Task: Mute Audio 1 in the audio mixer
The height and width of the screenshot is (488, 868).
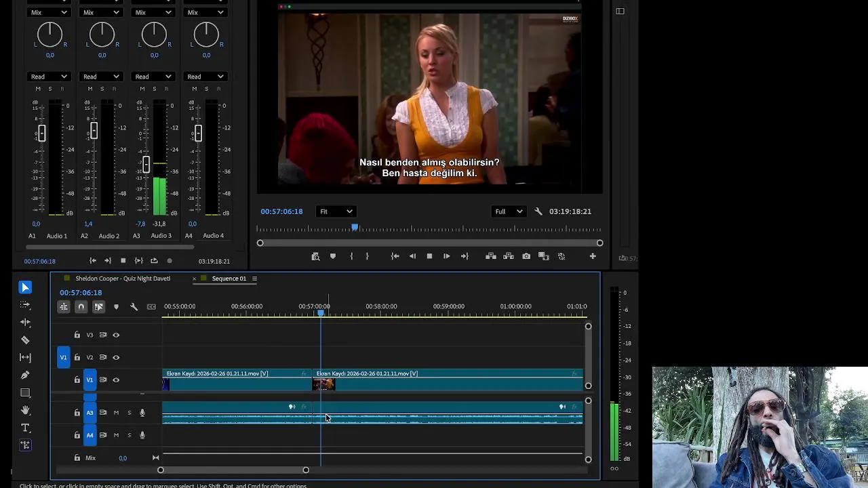Action: [38, 89]
